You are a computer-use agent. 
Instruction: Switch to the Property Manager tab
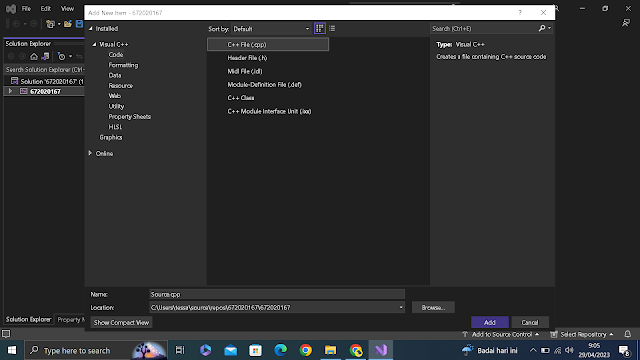click(x=70, y=319)
